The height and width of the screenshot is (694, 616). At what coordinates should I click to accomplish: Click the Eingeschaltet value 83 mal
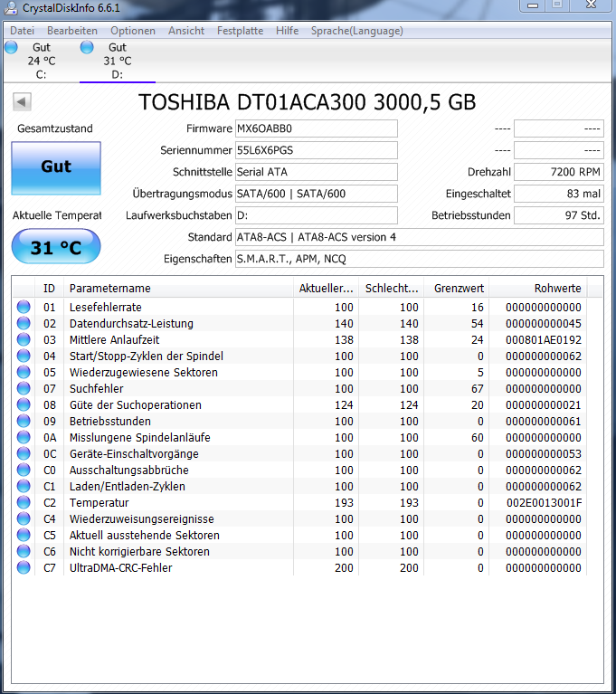[x=559, y=194]
